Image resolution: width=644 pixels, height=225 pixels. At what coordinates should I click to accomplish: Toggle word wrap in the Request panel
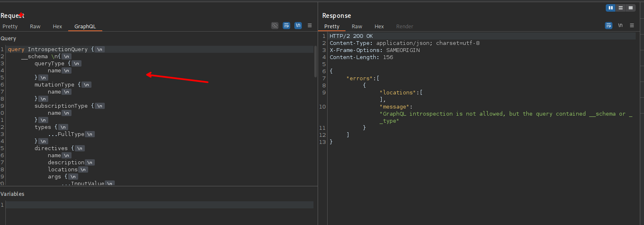(x=286, y=25)
